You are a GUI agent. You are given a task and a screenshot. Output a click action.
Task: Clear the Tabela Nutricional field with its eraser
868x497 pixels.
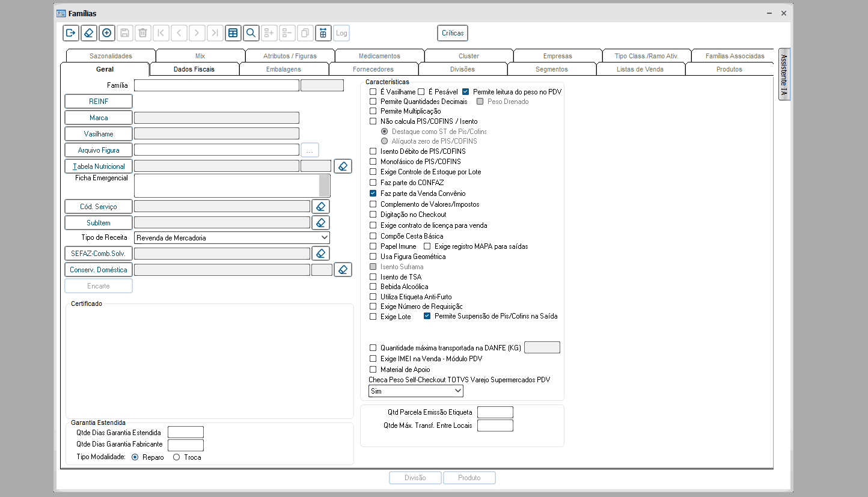343,166
